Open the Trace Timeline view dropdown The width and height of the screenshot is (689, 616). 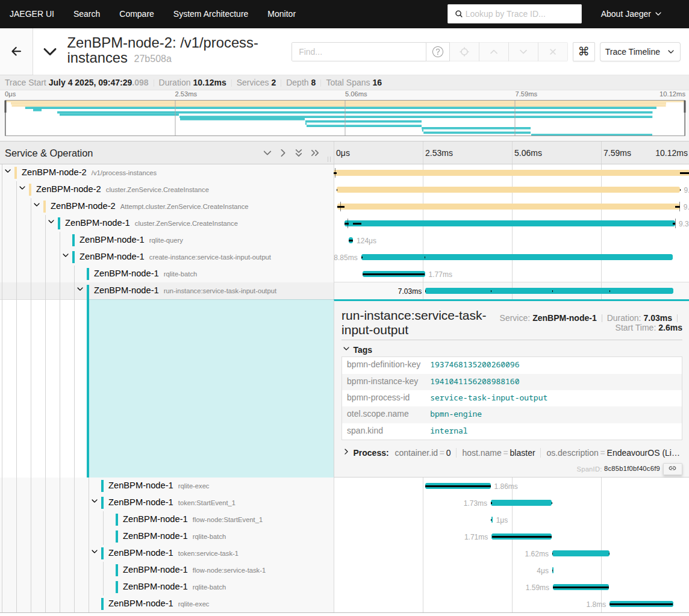click(640, 52)
